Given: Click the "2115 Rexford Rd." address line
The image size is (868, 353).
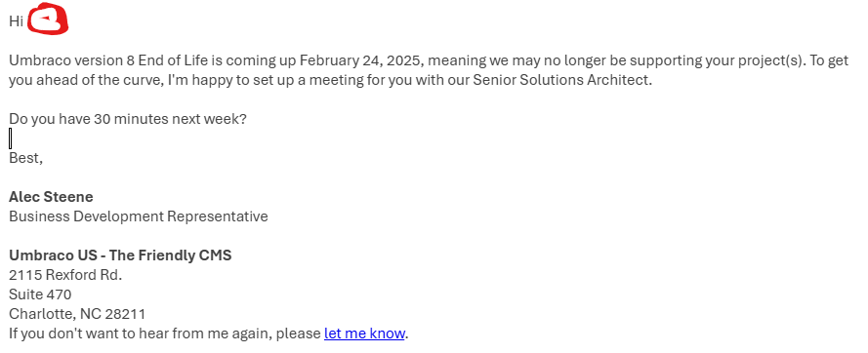Looking at the screenshot, I should tap(65, 275).
